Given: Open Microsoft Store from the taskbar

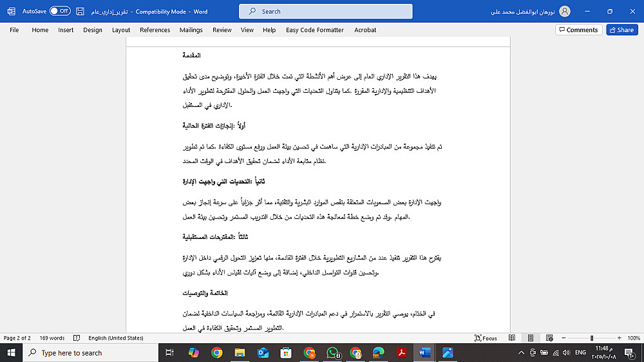Looking at the screenshot, I should pos(286,352).
